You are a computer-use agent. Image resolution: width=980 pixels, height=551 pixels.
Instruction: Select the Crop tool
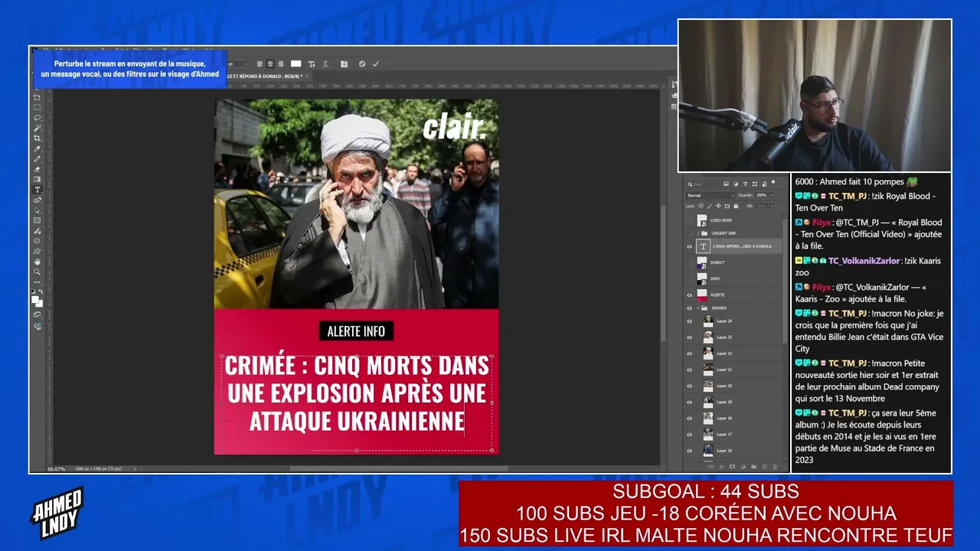click(37, 139)
